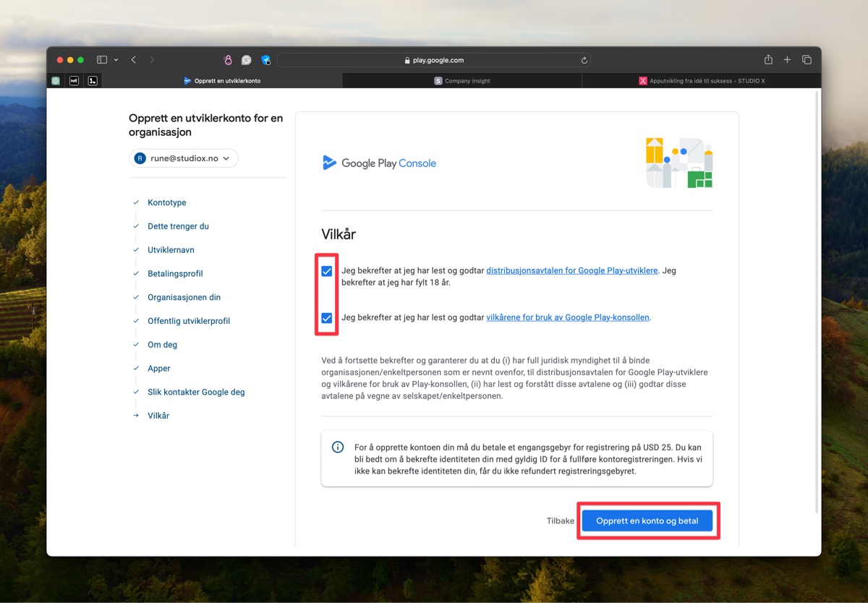This screenshot has height=603, width=868.
Task: Click the address bar showing play.google.com
Action: coord(434,60)
